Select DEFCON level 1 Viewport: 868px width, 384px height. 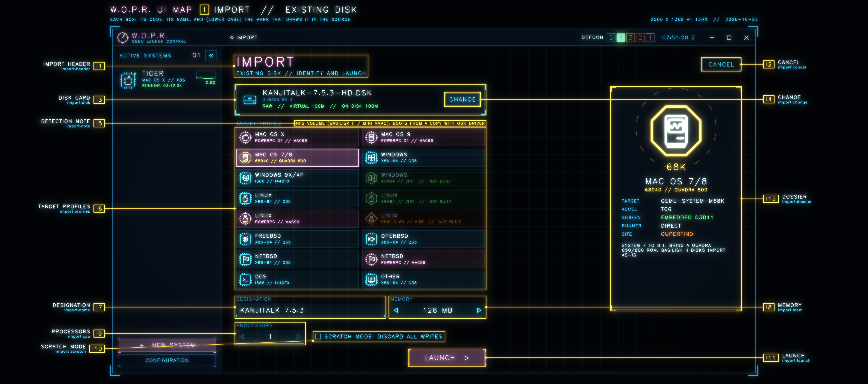[x=650, y=37]
